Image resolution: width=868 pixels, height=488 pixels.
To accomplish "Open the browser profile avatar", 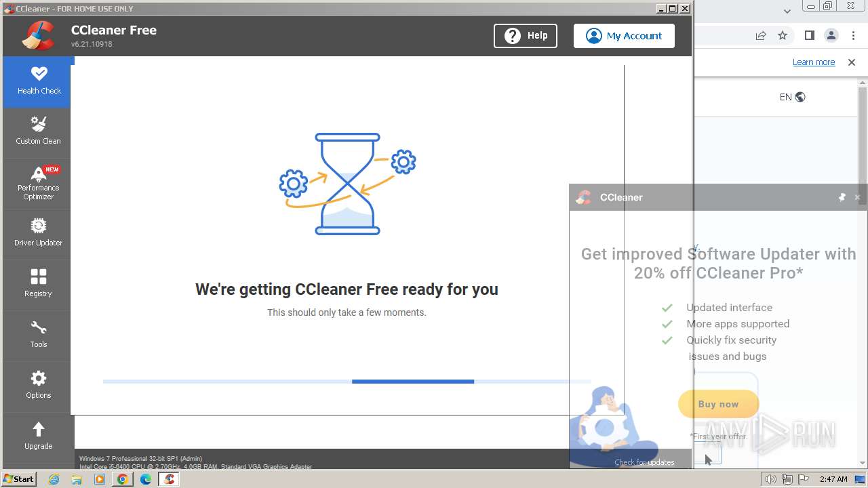I will [831, 35].
